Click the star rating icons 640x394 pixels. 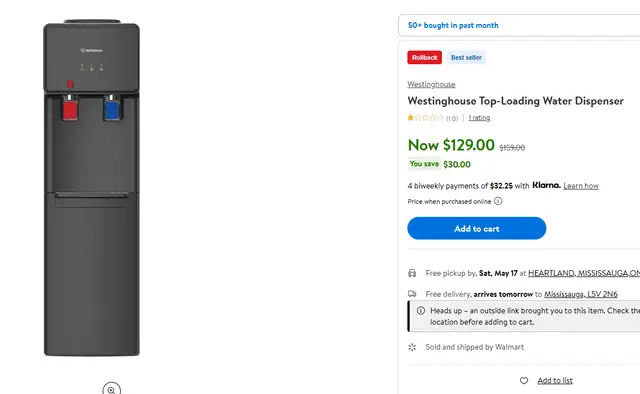425,118
